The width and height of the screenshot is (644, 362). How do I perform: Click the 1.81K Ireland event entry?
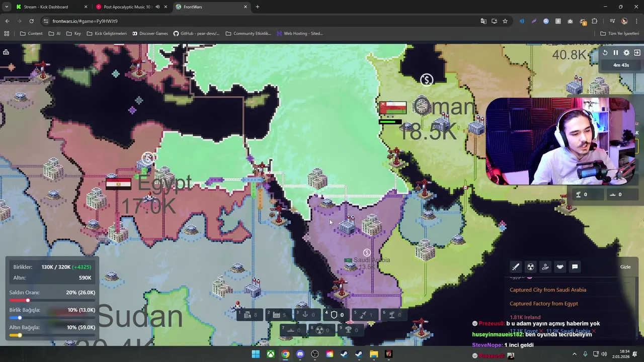(x=525, y=317)
